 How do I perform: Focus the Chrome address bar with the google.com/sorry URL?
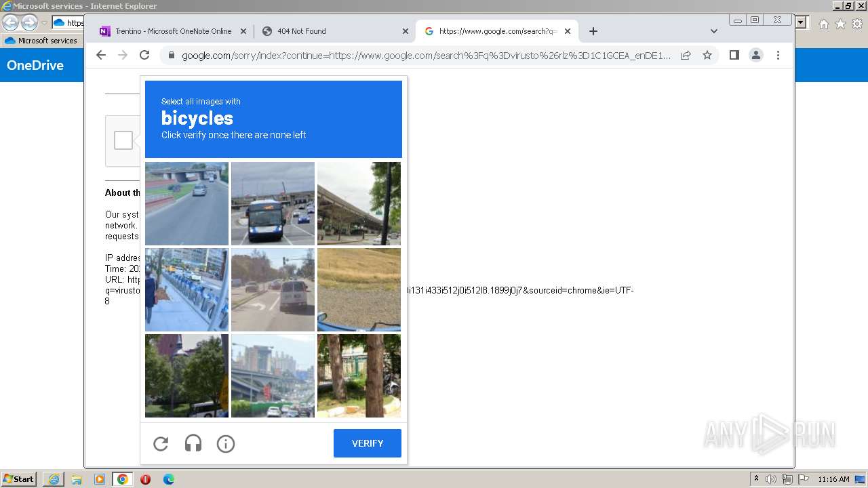click(x=426, y=56)
